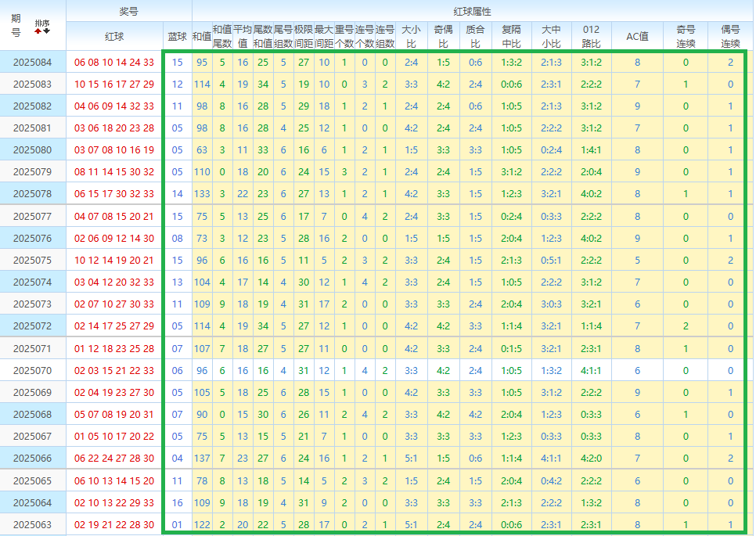Click the AC值 column header
Image resolution: width=756 pixels, height=536 pixels.
(x=637, y=37)
